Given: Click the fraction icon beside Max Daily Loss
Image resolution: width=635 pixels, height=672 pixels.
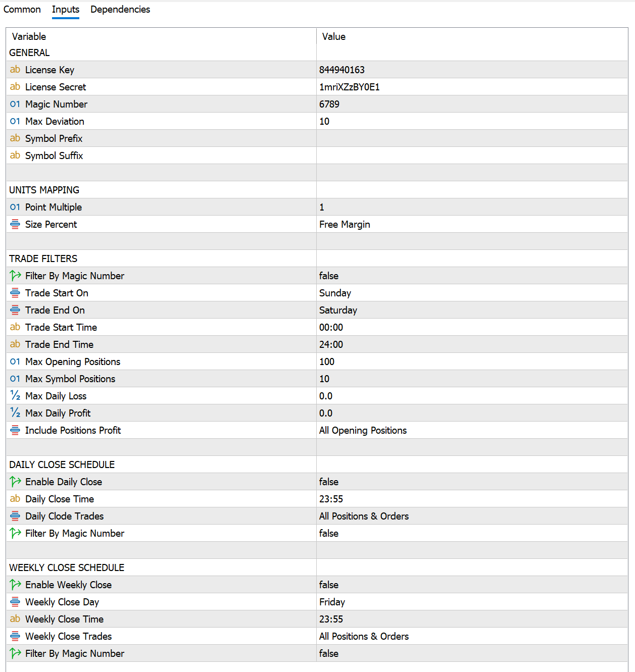Looking at the screenshot, I should (x=15, y=396).
